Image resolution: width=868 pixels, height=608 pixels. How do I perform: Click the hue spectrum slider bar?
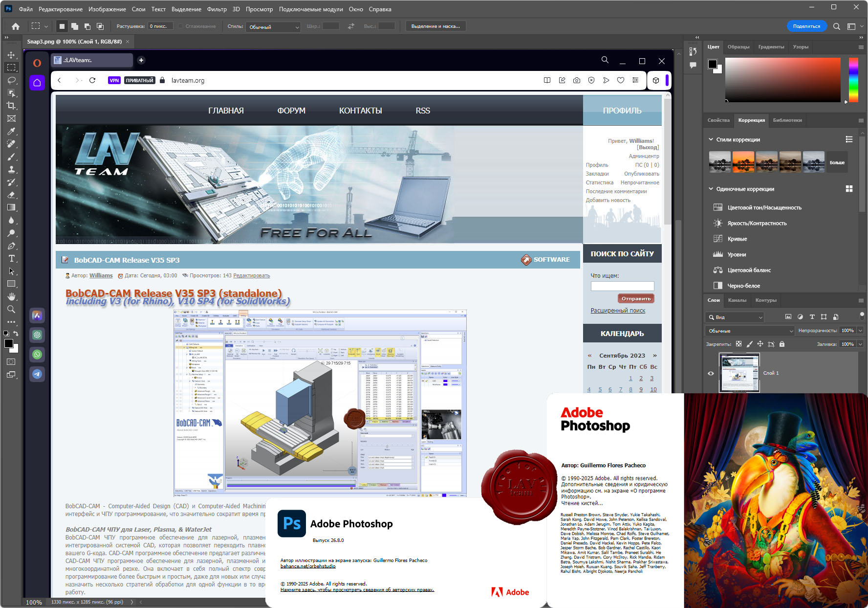click(853, 80)
